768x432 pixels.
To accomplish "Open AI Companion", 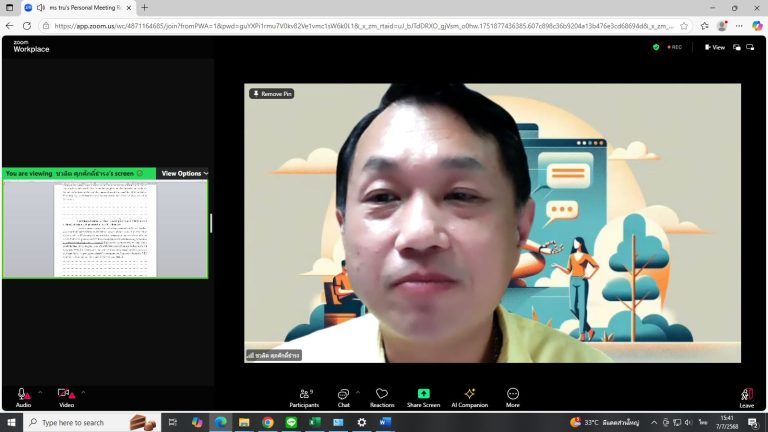I will pyautogui.click(x=469, y=398).
